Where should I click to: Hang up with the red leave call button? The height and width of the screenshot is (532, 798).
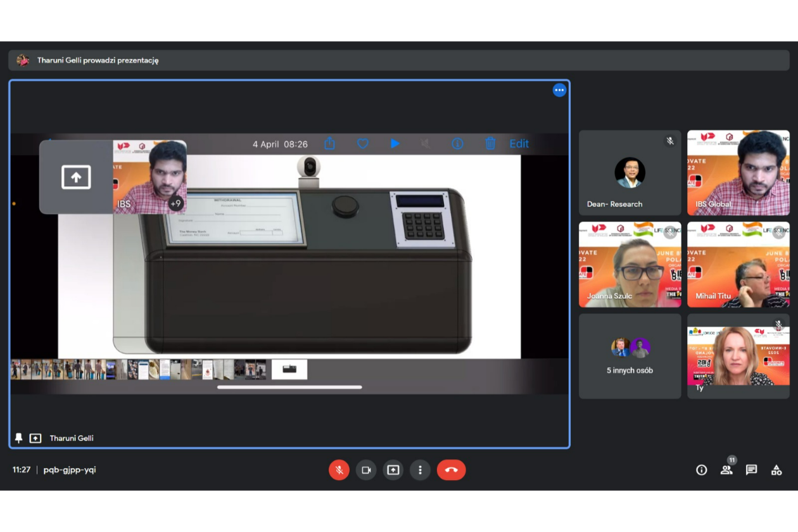click(451, 470)
